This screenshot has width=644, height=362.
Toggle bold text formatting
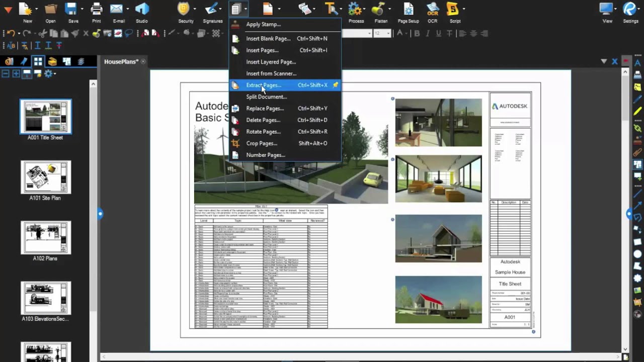[417, 33]
